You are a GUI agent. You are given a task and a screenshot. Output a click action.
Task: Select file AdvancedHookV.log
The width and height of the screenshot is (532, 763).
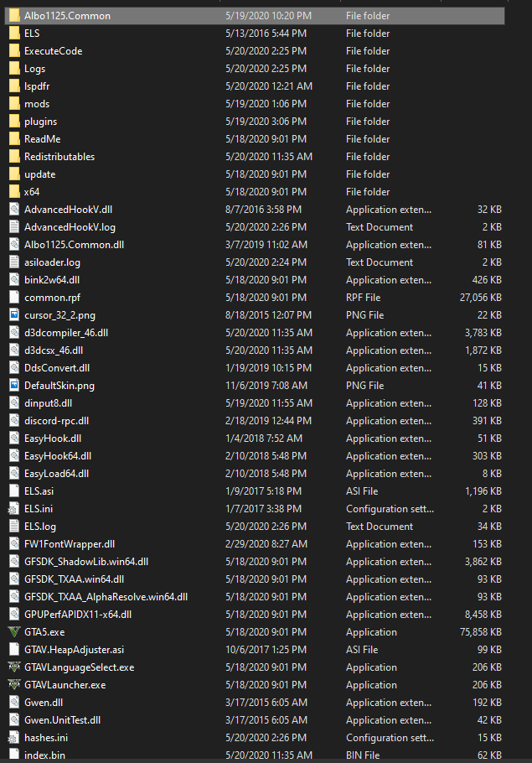pyautogui.click(x=70, y=227)
